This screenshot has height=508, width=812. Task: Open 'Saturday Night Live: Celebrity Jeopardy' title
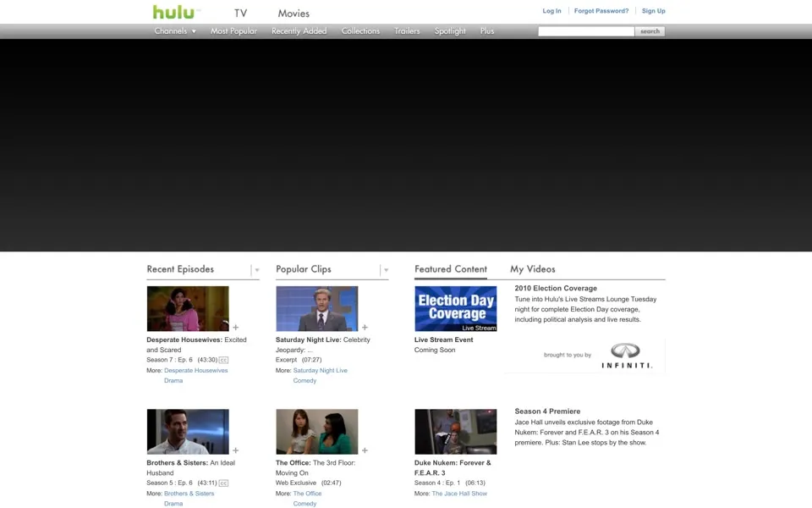point(322,345)
